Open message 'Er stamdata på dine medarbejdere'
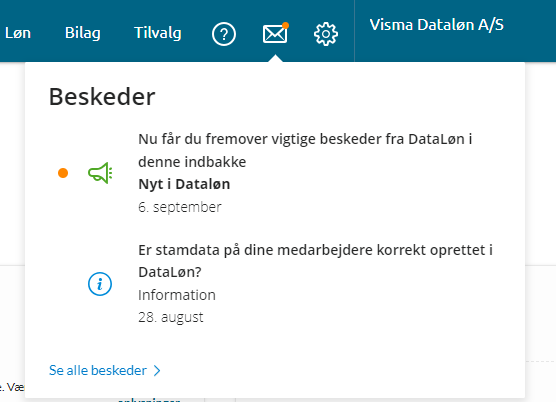Screen dimensions: 556x402 [x=315, y=261]
